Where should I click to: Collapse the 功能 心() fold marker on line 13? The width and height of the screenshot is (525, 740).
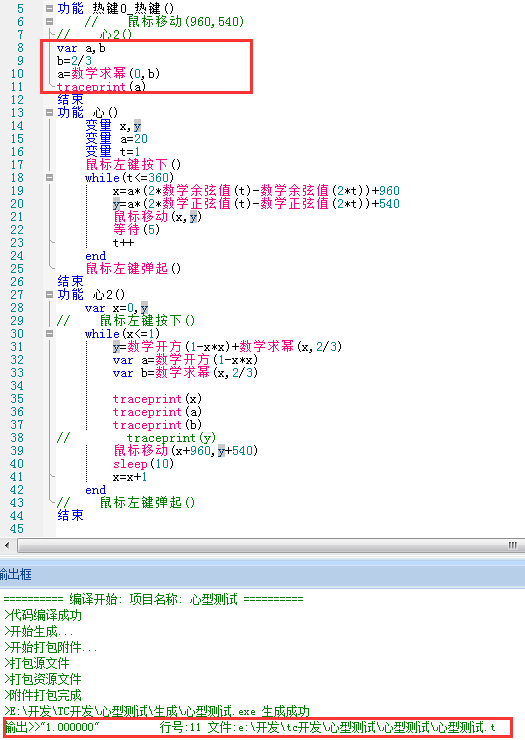[x=49, y=112]
